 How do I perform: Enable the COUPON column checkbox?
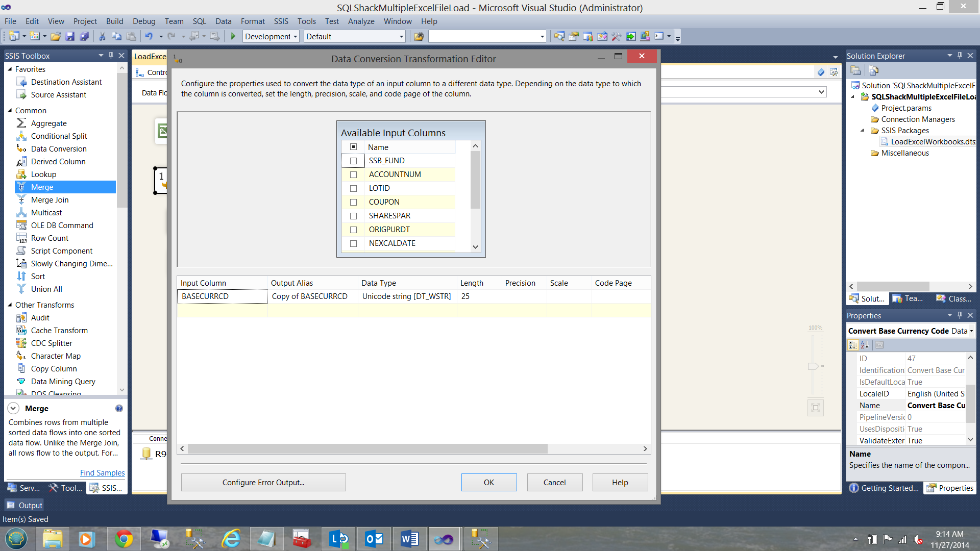[353, 203]
